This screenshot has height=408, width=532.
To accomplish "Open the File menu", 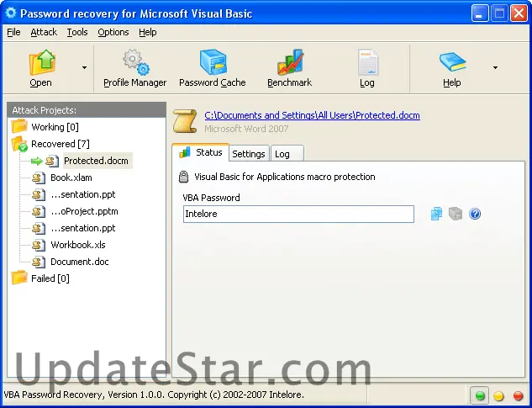I will [13, 32].
